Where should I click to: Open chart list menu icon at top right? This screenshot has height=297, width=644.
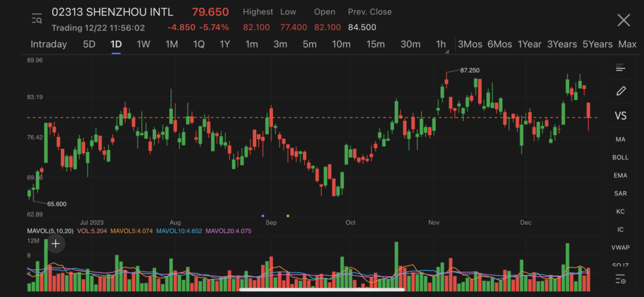pos(621,68)
